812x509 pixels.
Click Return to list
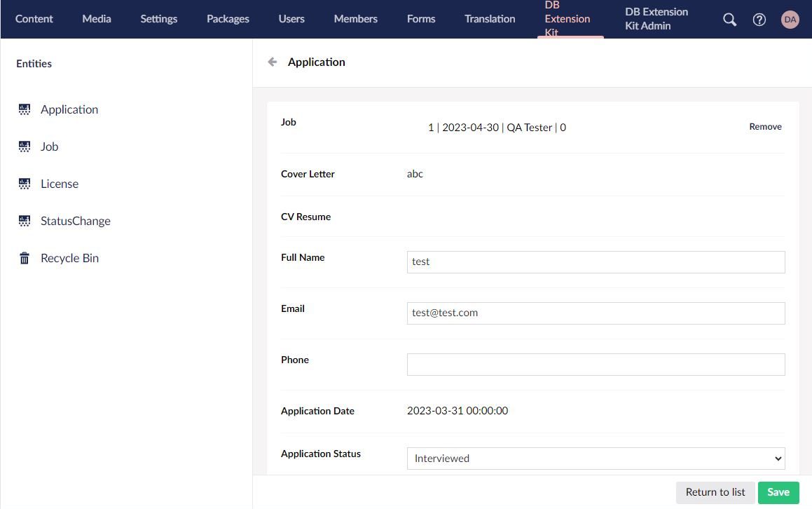[715, 492]
